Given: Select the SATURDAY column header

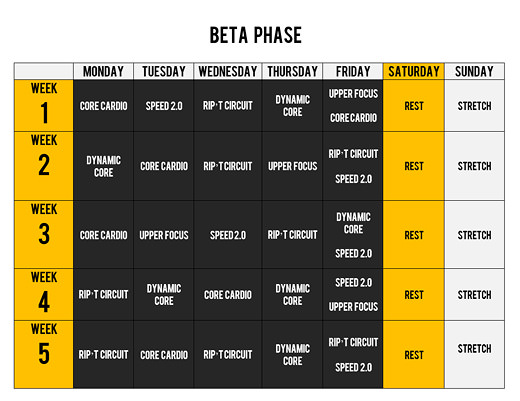Looking at the screenshot, I should [414, 71].
